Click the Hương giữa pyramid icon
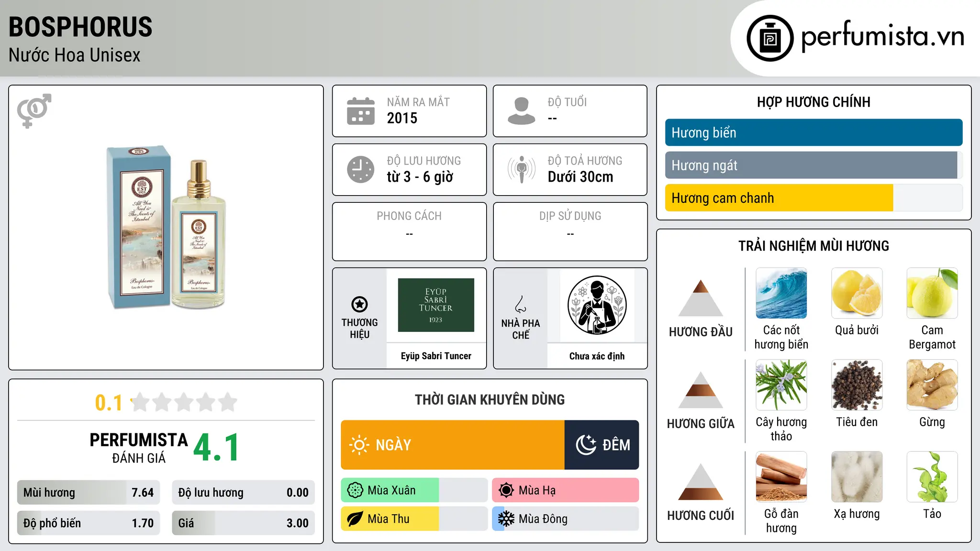This screenshot has width=980, height=551. 701,390
